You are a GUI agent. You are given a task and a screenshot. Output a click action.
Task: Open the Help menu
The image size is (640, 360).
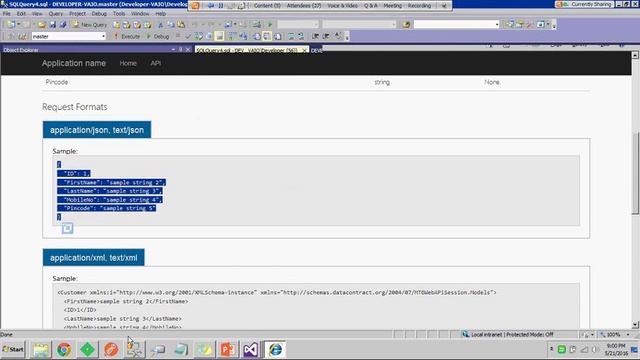160,13
